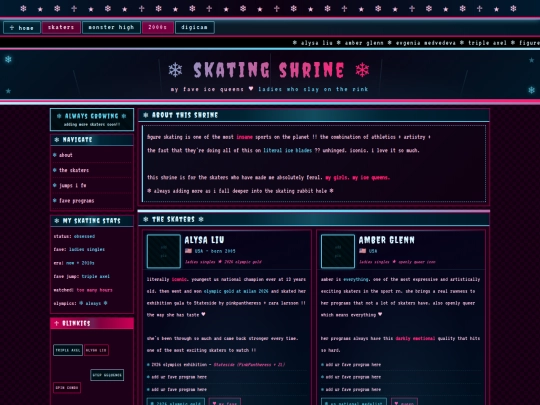Click 'amber glenn' in the scrolling marquee
The width and height of the screenshot is (540, 405).
click(364, 43)
